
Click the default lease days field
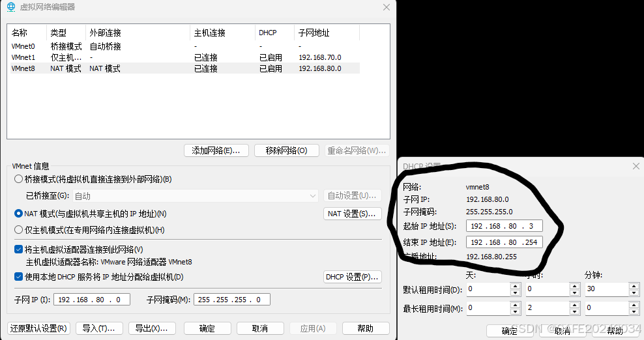tap(488, 289)
